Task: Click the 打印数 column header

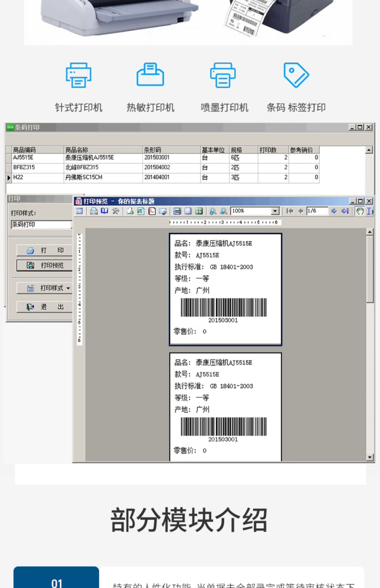Action: coord(273,150)
